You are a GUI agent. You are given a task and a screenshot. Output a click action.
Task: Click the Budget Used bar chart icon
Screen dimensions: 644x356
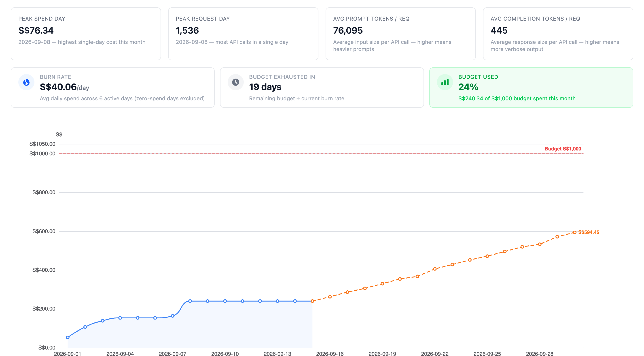click(445, 82)
